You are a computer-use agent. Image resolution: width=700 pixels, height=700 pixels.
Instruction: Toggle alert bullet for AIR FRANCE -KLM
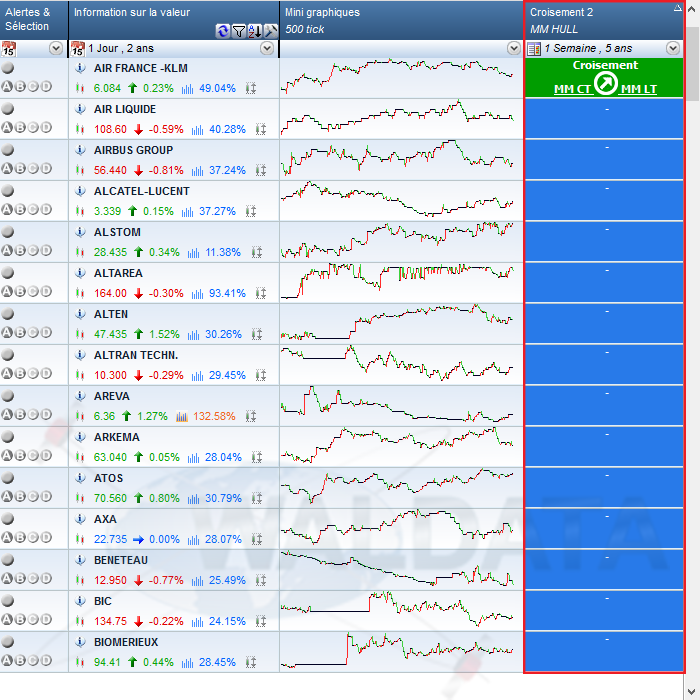[x=8, y=68]
